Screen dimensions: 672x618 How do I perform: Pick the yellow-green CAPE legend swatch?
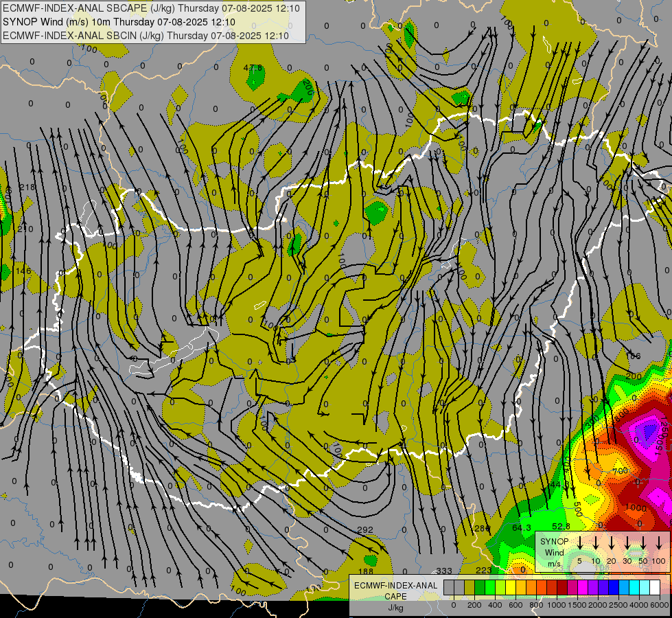[500, 587]
